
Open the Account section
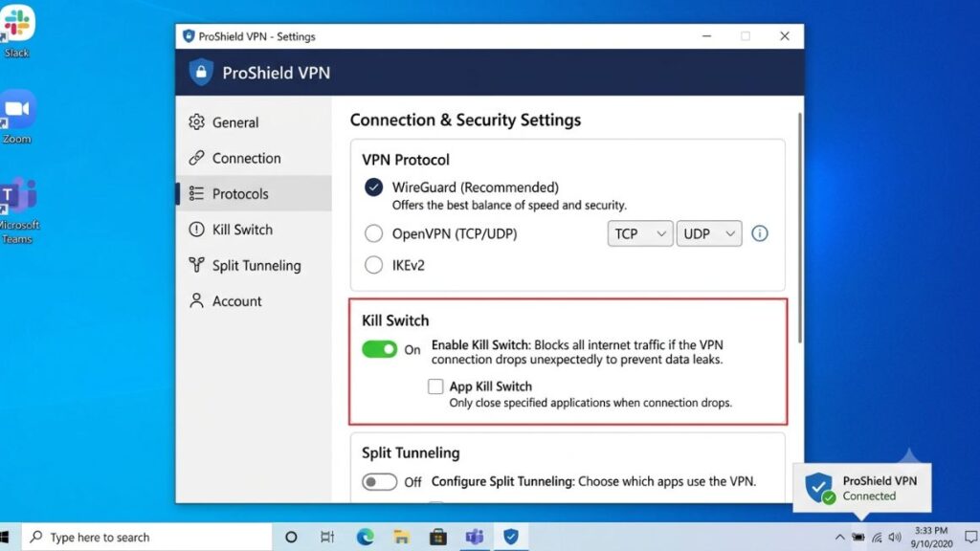254,301
